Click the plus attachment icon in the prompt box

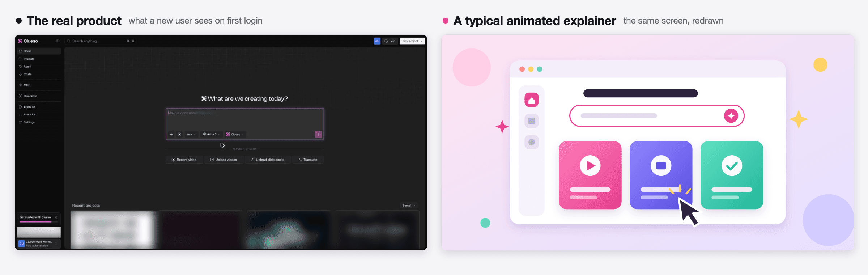pos(171,134)
